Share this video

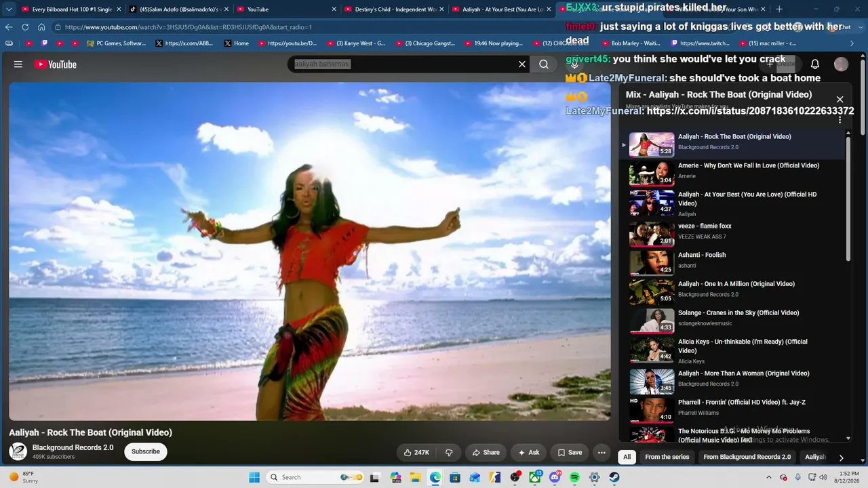coord(486,452)
